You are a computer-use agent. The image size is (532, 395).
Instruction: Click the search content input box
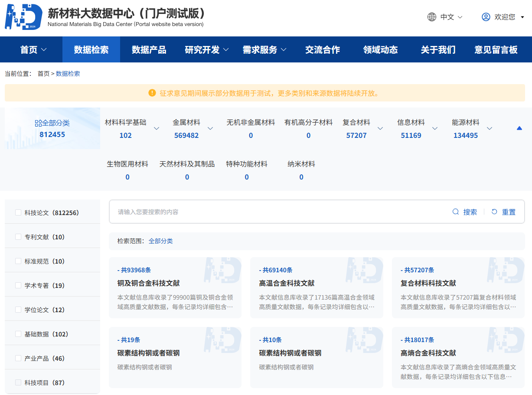(x=277, y=212)
